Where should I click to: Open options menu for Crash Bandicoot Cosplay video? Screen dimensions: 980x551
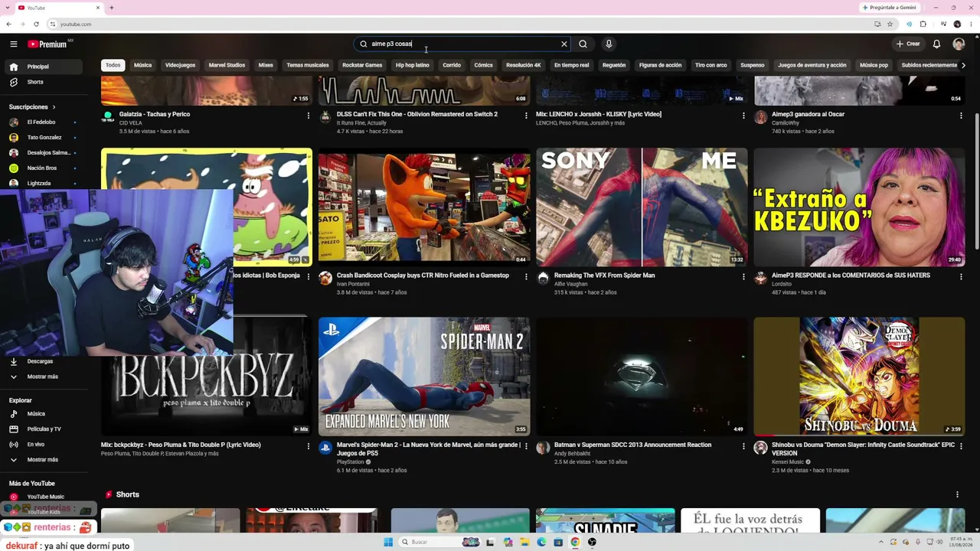(526, 277)
